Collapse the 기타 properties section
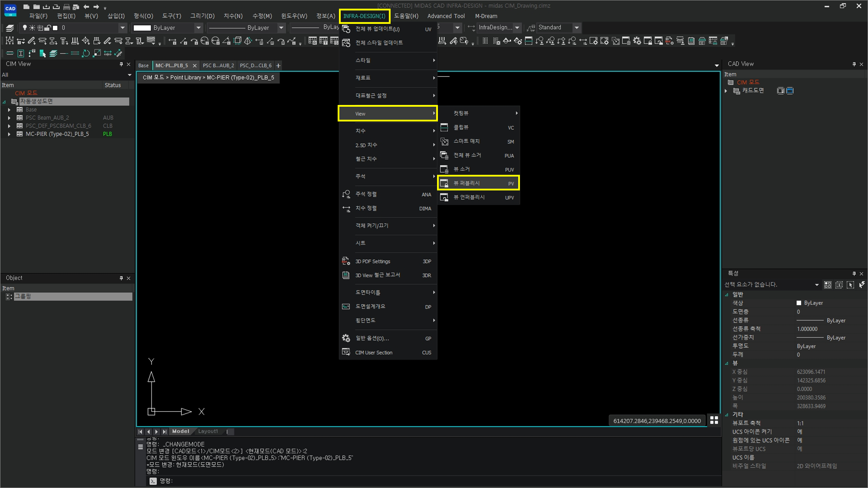The image size is (868, 488). 727,415
